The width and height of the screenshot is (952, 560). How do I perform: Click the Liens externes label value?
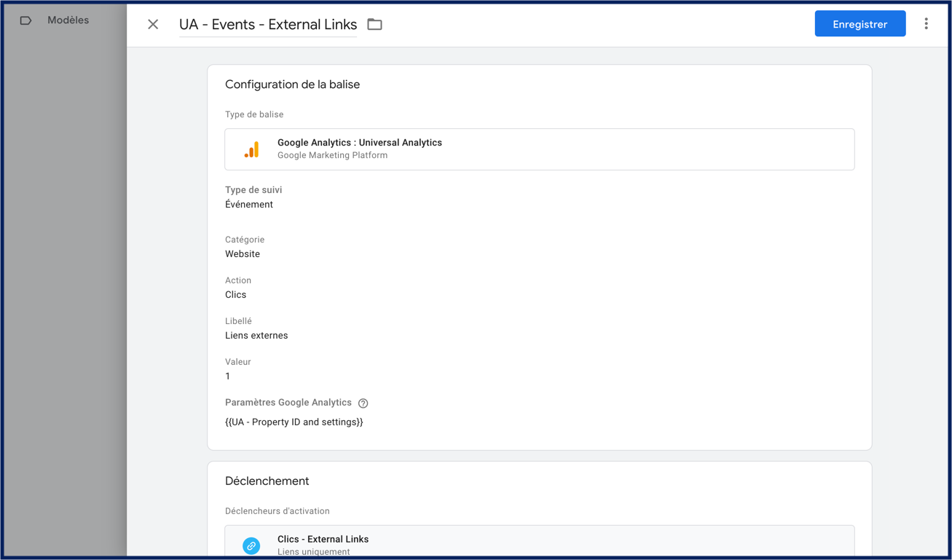pos(256,336)
